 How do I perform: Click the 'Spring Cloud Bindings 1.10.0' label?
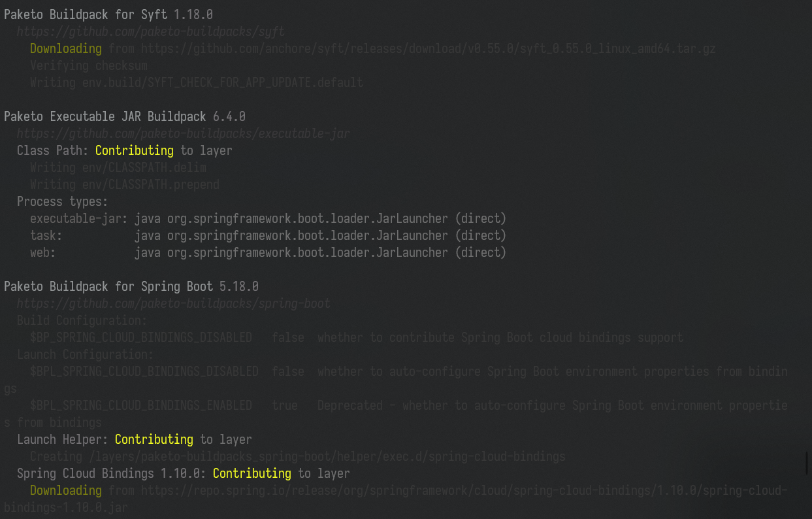coord(112,473)
